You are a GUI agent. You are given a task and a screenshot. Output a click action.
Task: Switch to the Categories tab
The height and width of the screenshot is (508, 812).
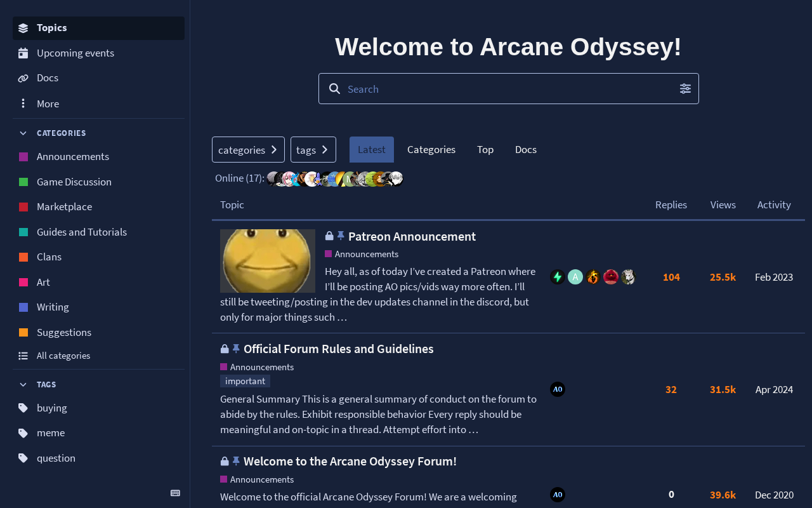tap(431, 150)
